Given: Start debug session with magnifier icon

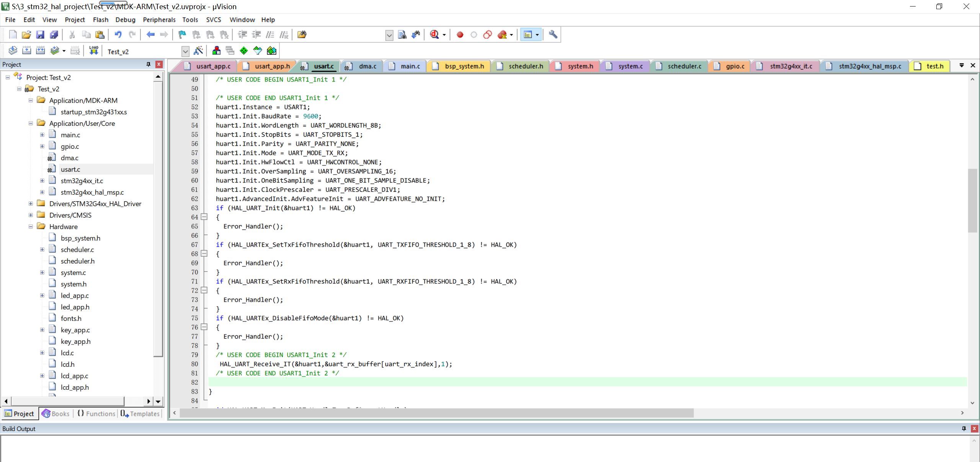Looking at the screenshot, I should (x=434, y=35).
